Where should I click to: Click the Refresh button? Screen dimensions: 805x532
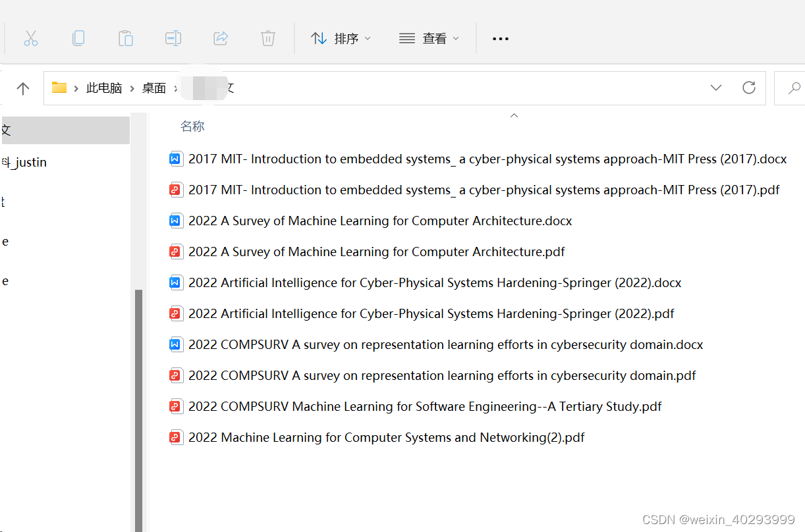[x=749, y=88]
